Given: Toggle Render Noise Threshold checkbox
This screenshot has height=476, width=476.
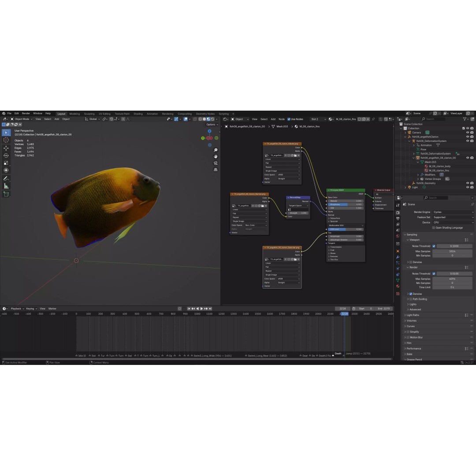Looking at the screenshot, I should [434, 274].
